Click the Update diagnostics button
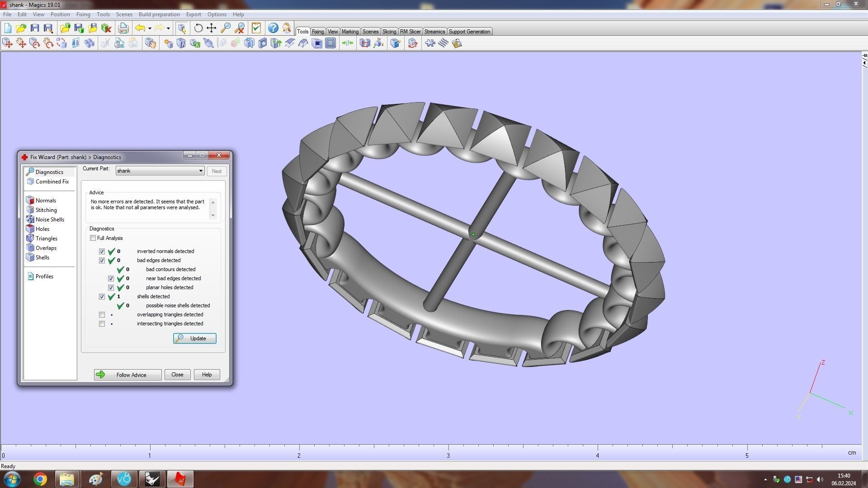 (194, 338)
